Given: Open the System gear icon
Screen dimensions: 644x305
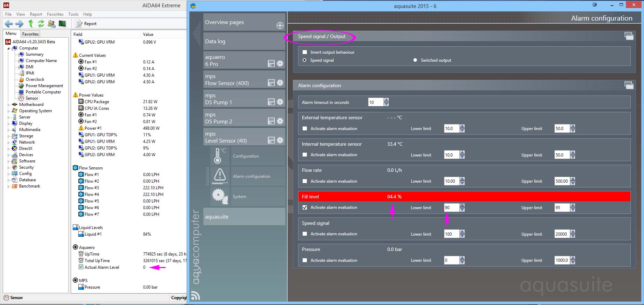Looking at the screenshot, I should click(220, 196).
